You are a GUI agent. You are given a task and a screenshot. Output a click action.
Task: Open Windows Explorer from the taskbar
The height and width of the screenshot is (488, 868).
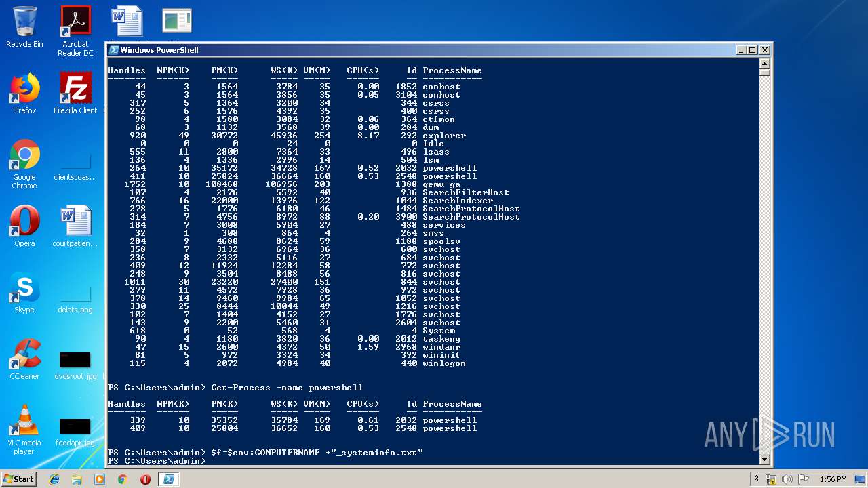pos(77,479)
